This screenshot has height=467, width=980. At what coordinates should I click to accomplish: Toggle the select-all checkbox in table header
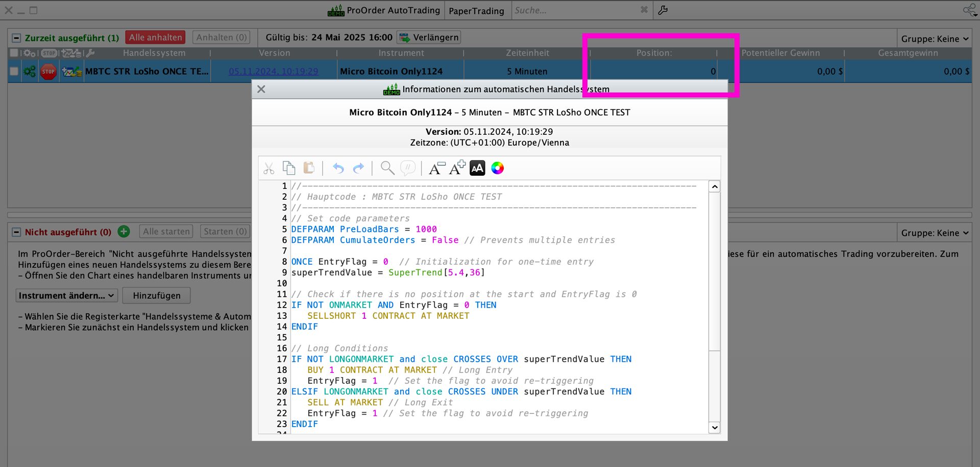[x=14, y=53]
